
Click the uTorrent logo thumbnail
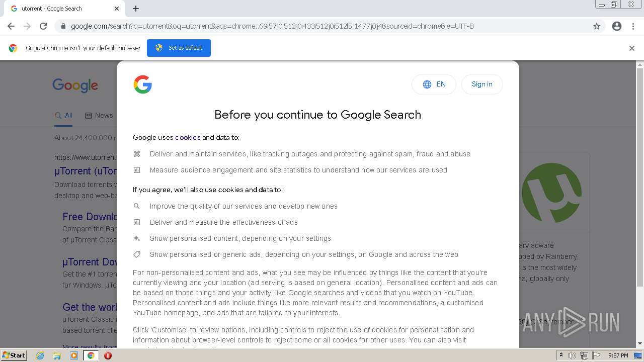[x=551, y=193]
